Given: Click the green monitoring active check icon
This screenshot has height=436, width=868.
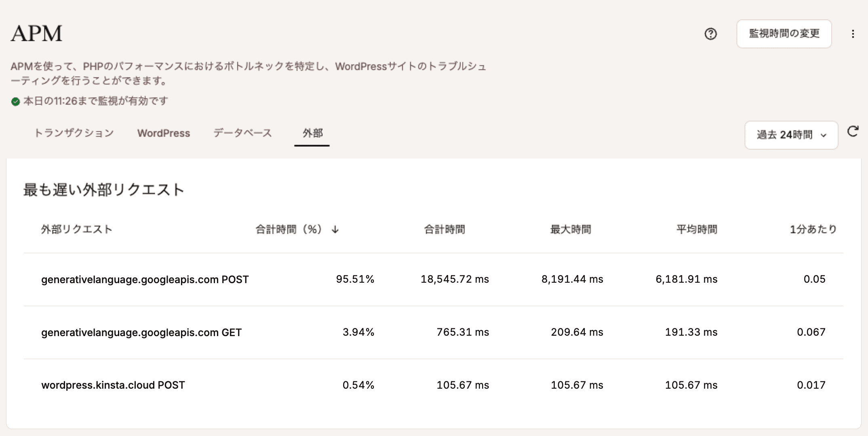Looking at the screenshot, I should (x=16, y=102).
